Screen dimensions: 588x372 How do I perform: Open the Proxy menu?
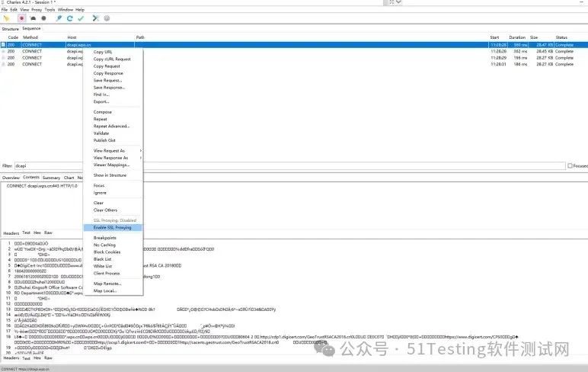pyautogui.click(x=37, y=10)
